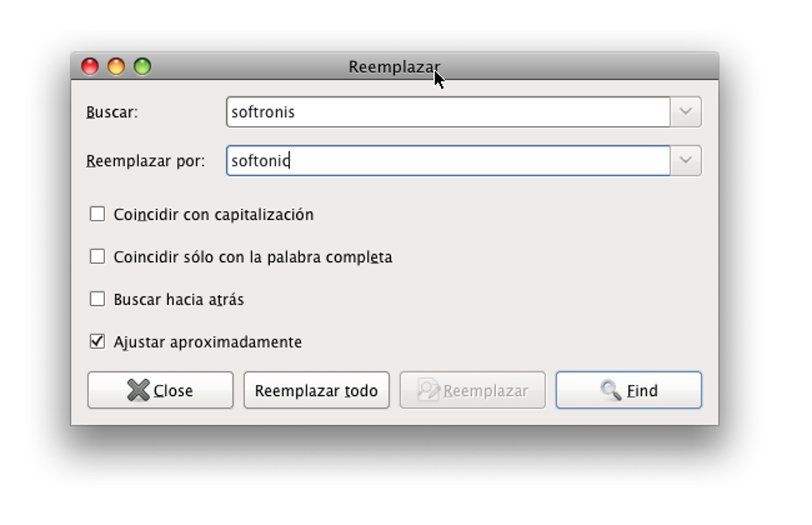The width and height of the screenshot is (812, 525).
Task: Click the magnifying glass icon on Find
Action: [x=611, y=390]
